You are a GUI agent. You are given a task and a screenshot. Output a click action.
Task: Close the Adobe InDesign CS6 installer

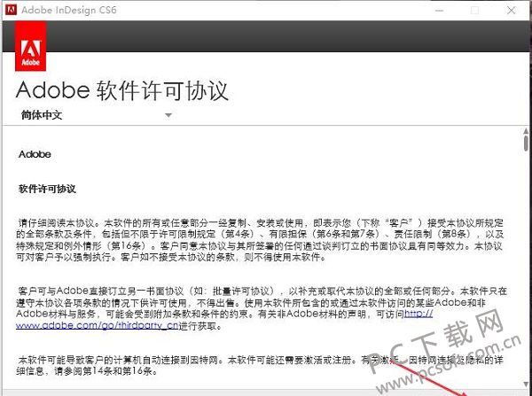point(512,10)
